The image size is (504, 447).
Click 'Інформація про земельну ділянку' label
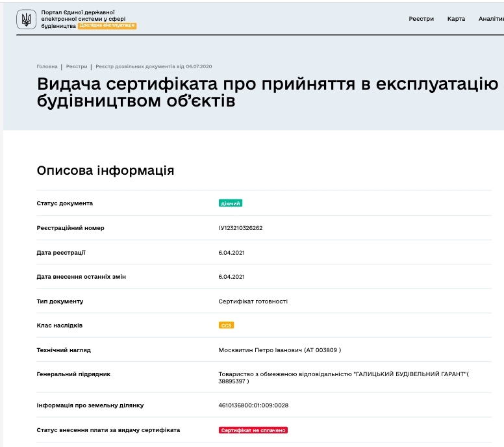click(x=90, y=405)
